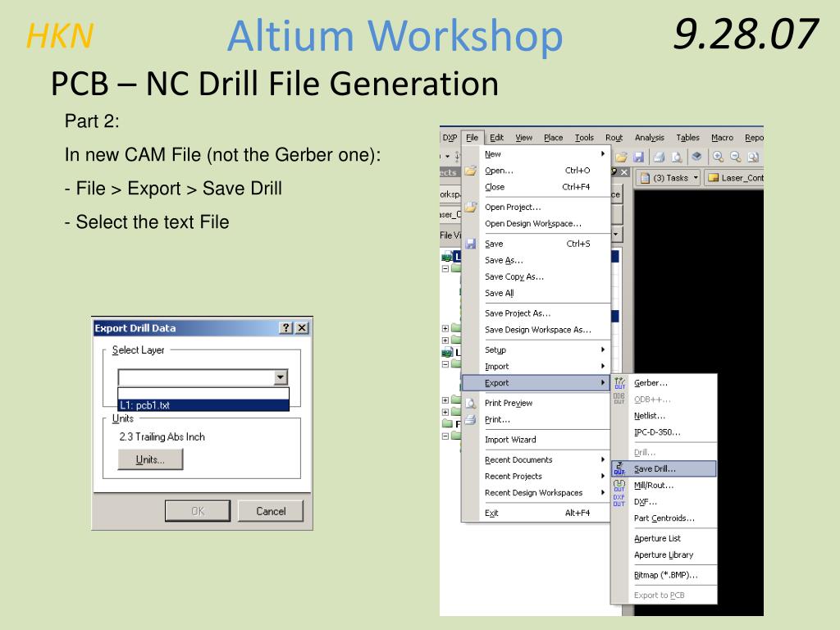Choose Print... from the File menu

point(536,419)
